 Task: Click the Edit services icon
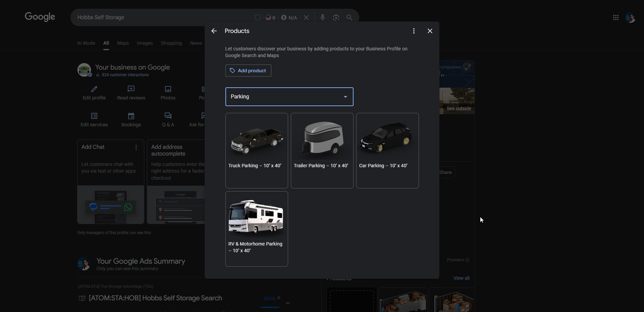point(94,116)
